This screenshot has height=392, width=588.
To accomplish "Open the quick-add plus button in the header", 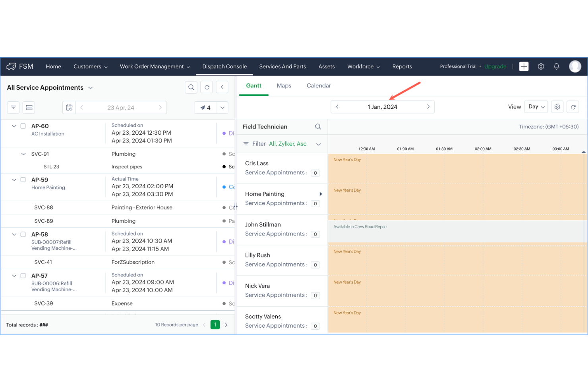I will [x=524, y=66].
